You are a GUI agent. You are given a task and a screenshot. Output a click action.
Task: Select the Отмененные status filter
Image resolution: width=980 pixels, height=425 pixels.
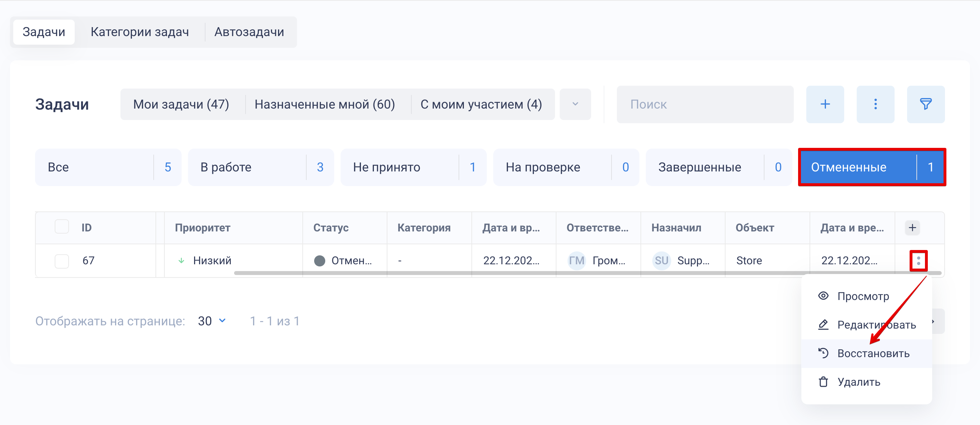click(871, 167)
